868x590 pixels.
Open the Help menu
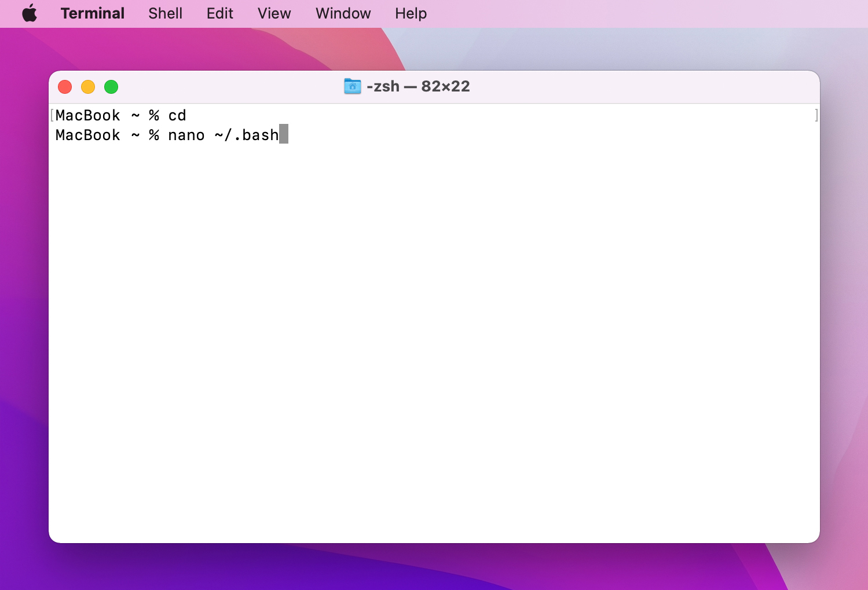411,13
